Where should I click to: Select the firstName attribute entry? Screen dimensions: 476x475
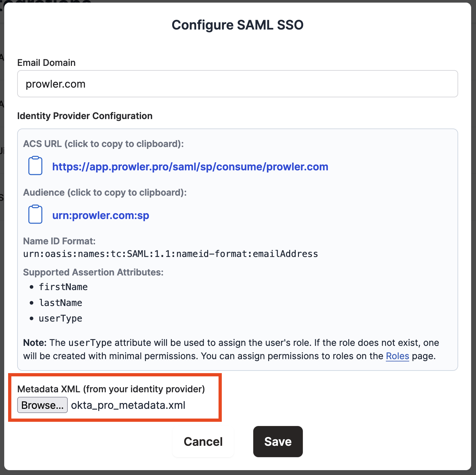63,287
